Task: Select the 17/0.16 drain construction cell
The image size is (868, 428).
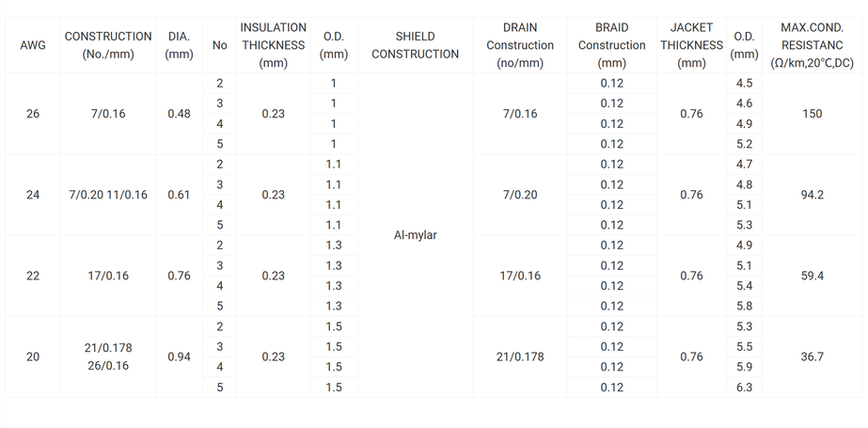Action: [x=520, y=276]
